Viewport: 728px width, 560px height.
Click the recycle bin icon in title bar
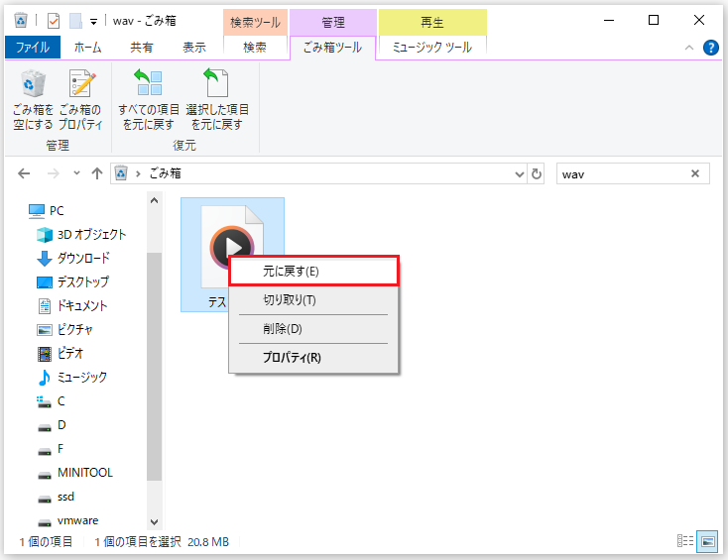(x=21, y=21)
